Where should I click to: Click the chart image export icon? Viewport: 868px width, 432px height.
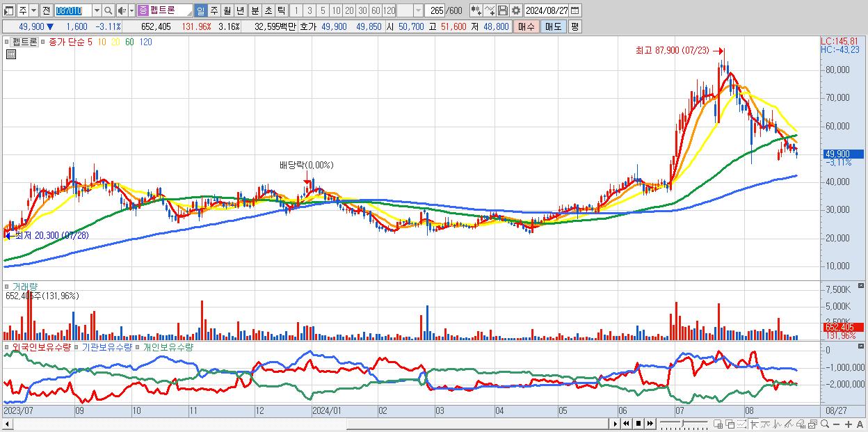click(813, 424)
